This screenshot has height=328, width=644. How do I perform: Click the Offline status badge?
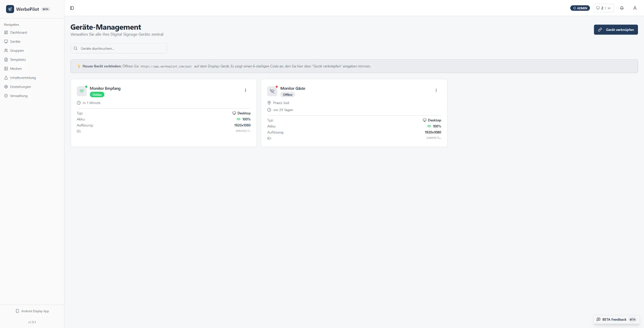point(288,95)
